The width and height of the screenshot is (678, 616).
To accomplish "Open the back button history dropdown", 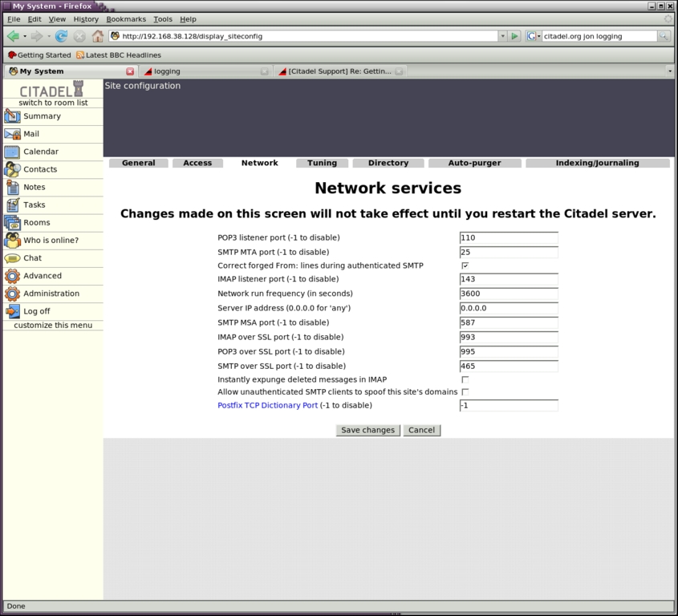I will [x=25, y=36].
